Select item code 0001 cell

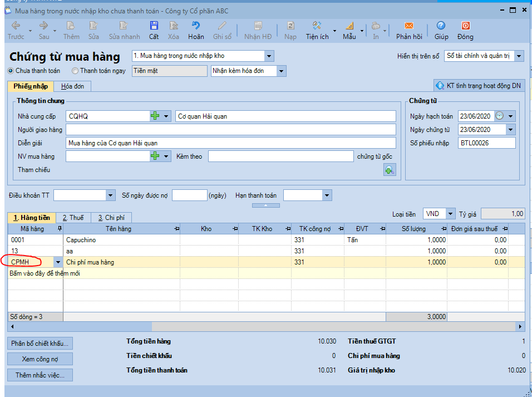pyautogui.click(x=35, y=240)
